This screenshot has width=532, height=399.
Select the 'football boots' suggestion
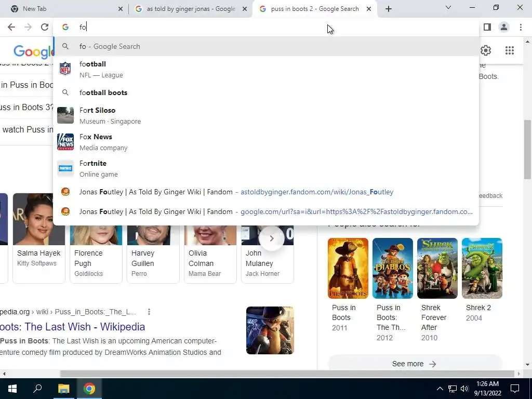coord(266,92)
